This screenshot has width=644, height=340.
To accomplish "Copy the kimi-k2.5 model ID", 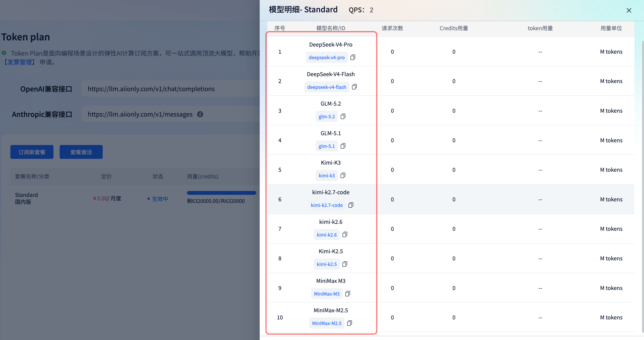I will click(345, 264).
